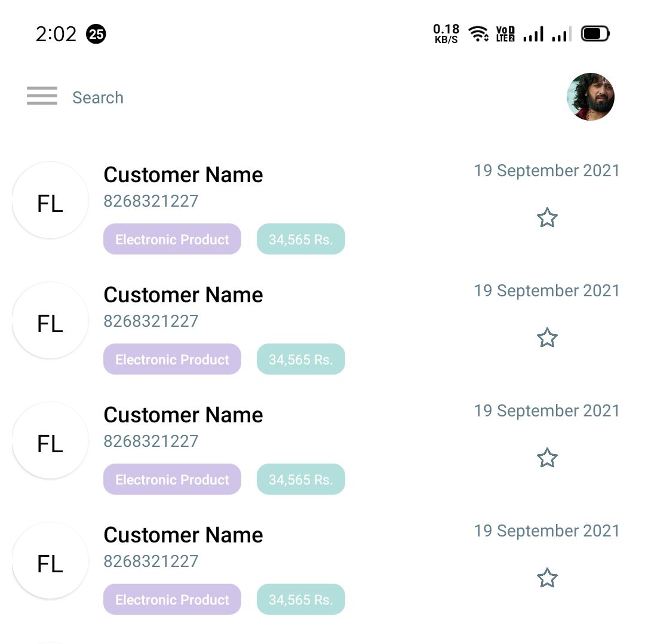The image size is (645, 644).
Task: Tap the battery icon in status bar
Action: point(595,34)
